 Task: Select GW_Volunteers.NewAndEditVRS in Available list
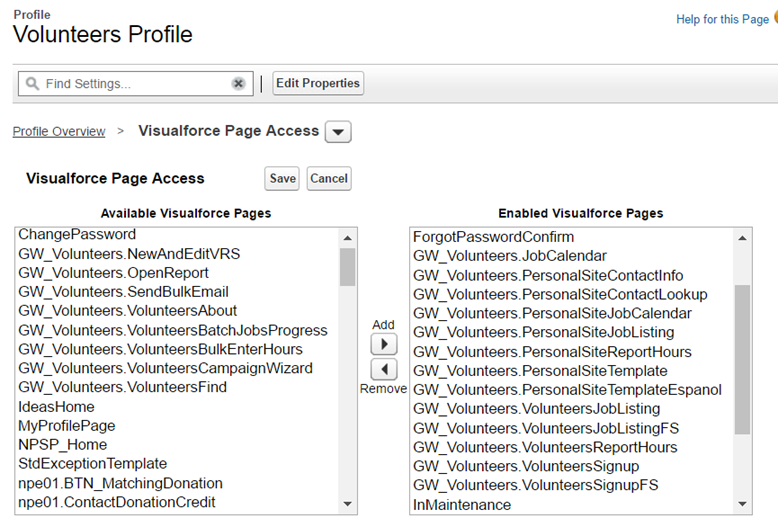177,254
